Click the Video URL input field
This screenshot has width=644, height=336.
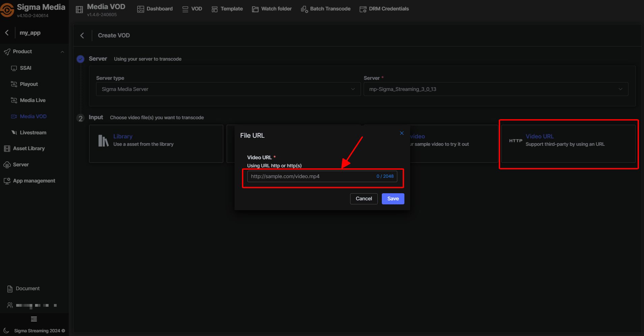[x=312, y=176]
